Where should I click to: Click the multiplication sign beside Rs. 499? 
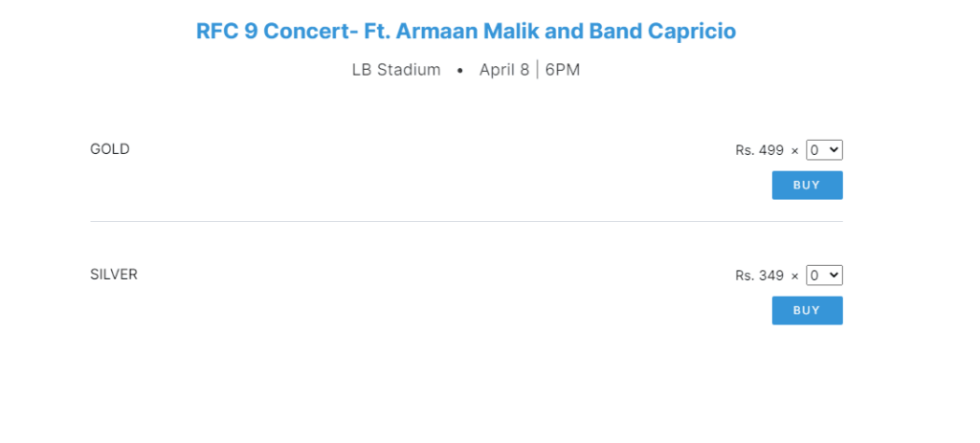pos(794,151)
